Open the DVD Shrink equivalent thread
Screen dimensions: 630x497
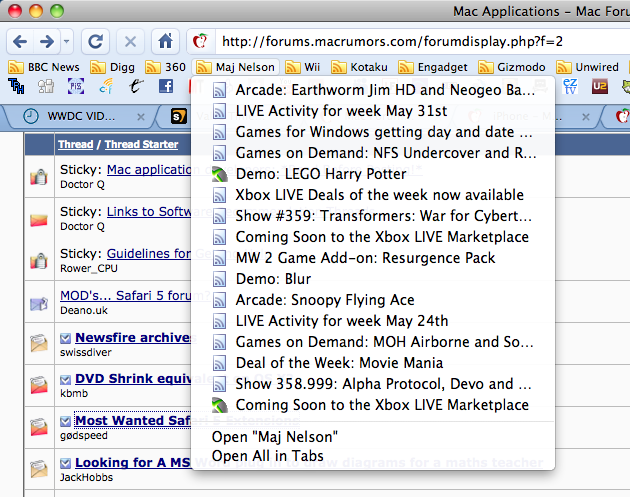pyautogui.click(x=133, y=379)
